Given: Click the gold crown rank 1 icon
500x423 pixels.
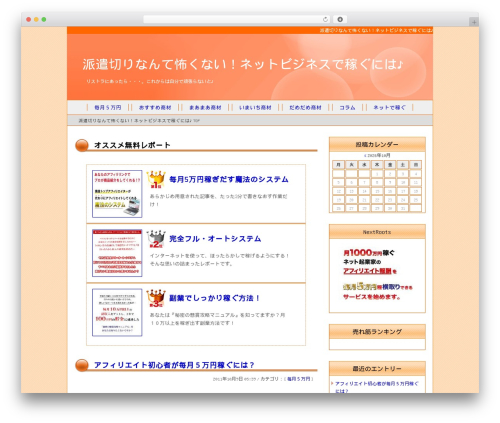Looking at the screenshot, I should pos(156,180).
